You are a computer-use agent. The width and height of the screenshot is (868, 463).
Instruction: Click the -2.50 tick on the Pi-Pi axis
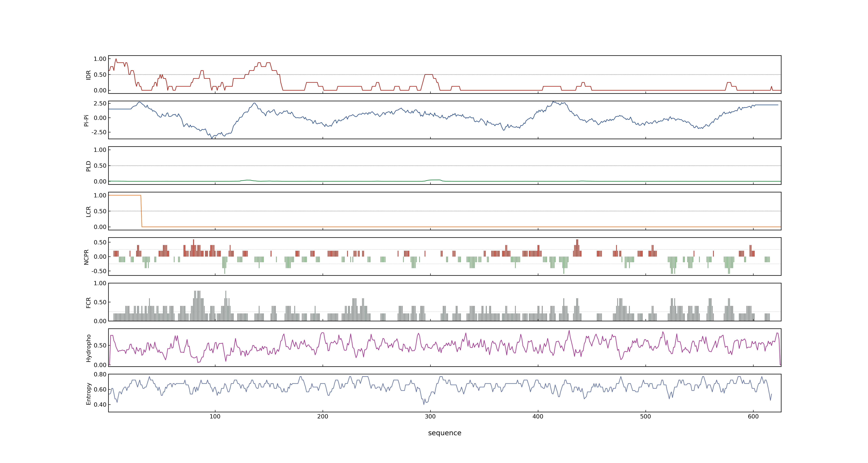tap(99, 132)
